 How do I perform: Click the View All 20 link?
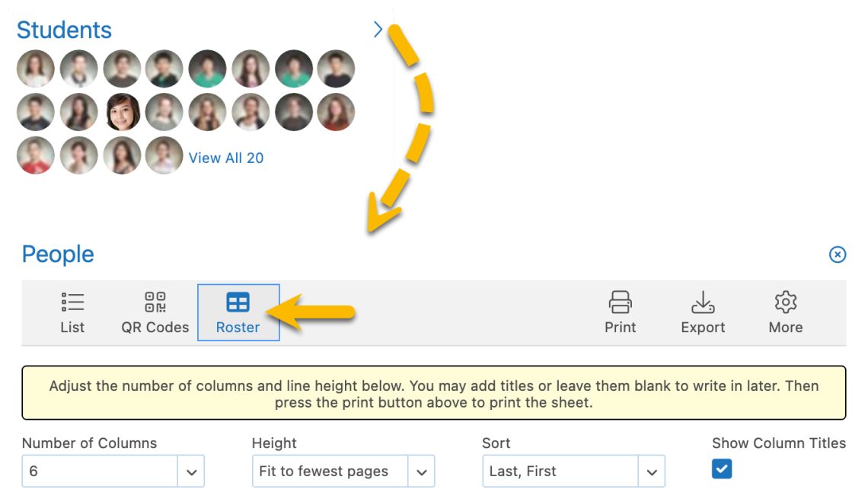(x=226, y=158)
